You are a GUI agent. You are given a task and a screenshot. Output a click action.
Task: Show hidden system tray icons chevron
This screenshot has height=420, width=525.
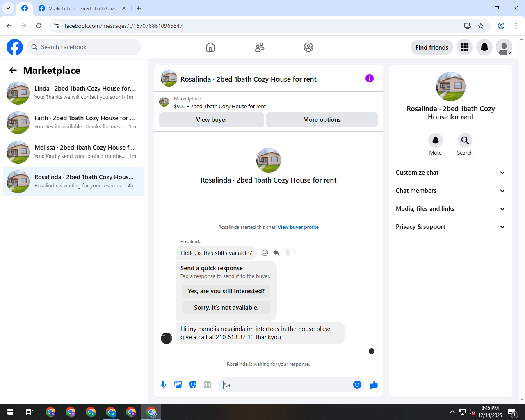click(452, 412)
